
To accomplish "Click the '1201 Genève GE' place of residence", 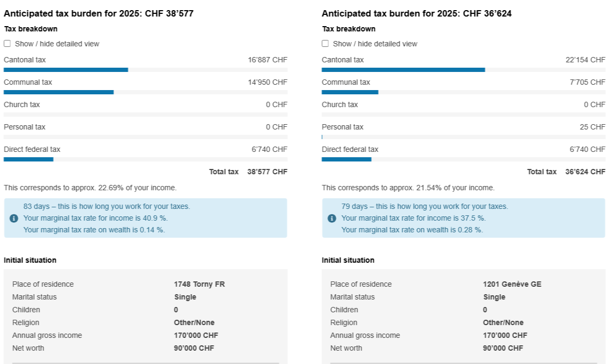I will pyautogui.click(x=512, y=284).
